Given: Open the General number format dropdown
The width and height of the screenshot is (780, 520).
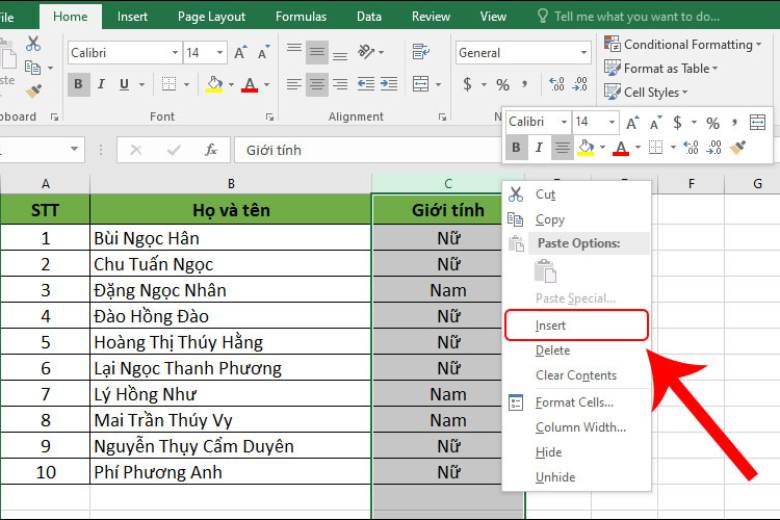Looking at the screenshot, I should point(584,53).
